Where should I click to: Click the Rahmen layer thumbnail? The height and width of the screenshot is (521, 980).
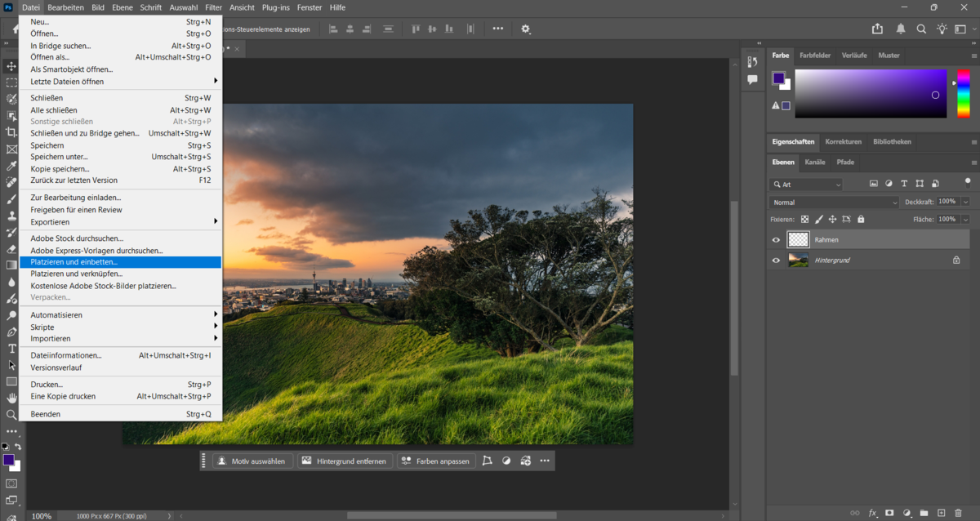799,239
